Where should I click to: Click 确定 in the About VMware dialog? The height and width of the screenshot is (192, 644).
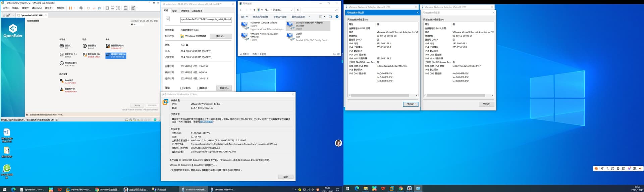coord(285,177)
